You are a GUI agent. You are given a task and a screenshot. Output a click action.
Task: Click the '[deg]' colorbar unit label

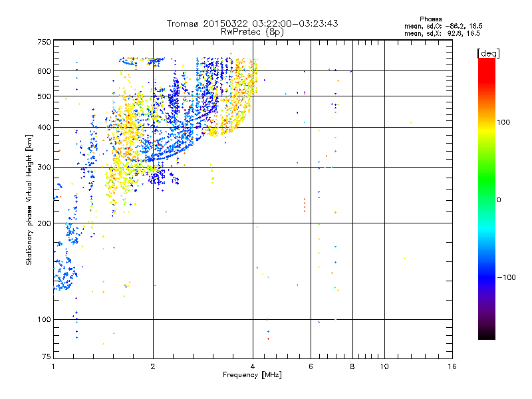pyautogui.click(x=488, y=53)
